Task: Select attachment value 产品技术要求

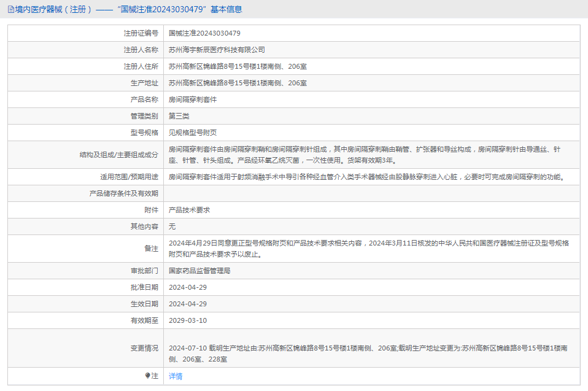Action: (x=190, y=210)
